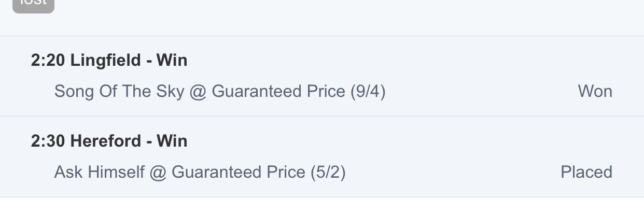644x214 pixels.
Task: Click the (5/2) odds for Ask Himself
Action: 328,172
